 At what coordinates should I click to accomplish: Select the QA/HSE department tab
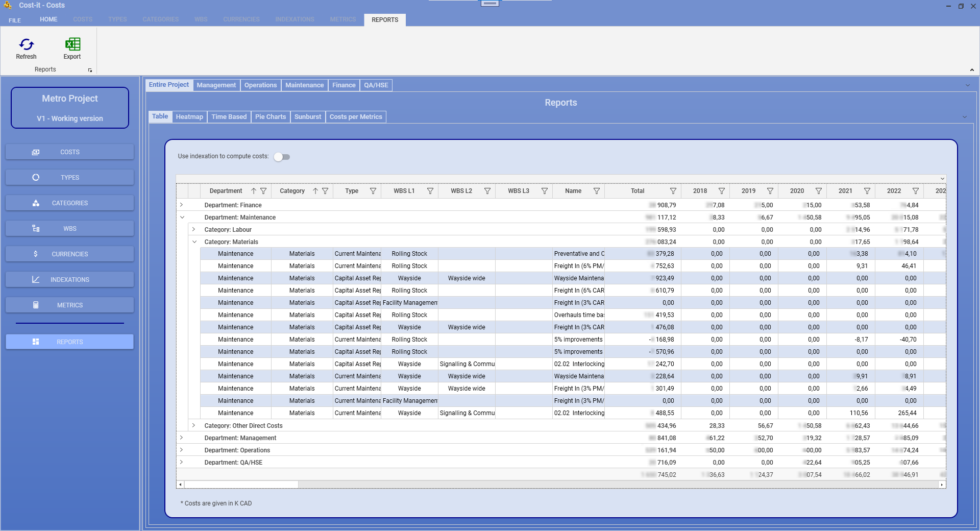click(x=376, y=85)
